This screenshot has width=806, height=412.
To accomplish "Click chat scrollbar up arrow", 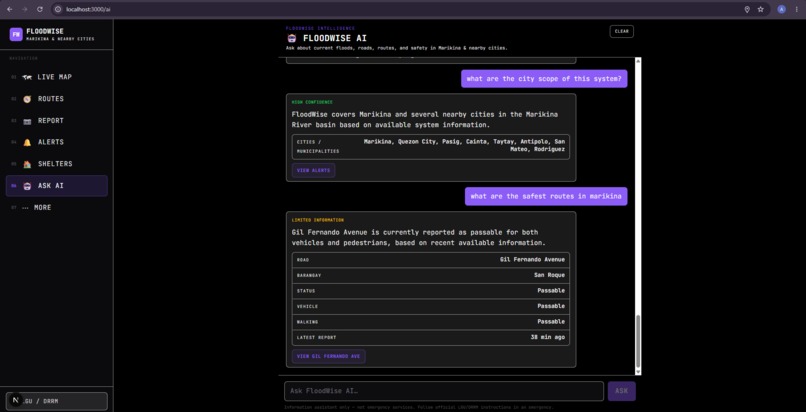I will 638,61.
